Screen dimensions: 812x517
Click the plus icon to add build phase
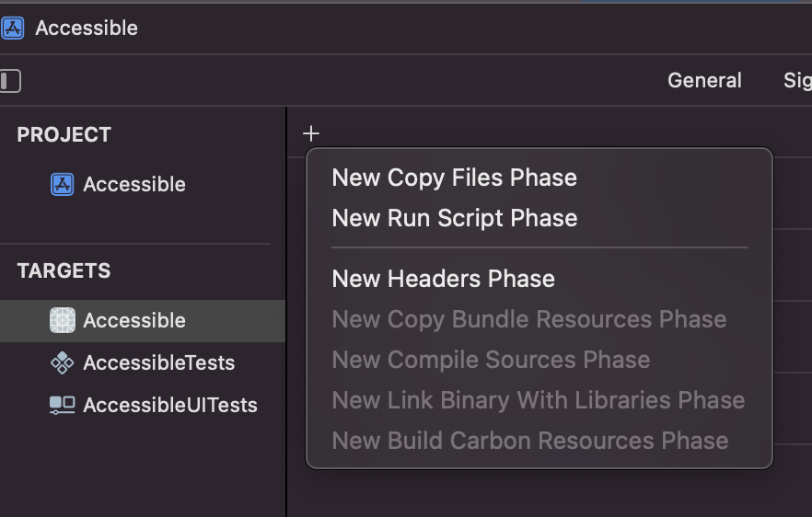(x=310, y=133)
